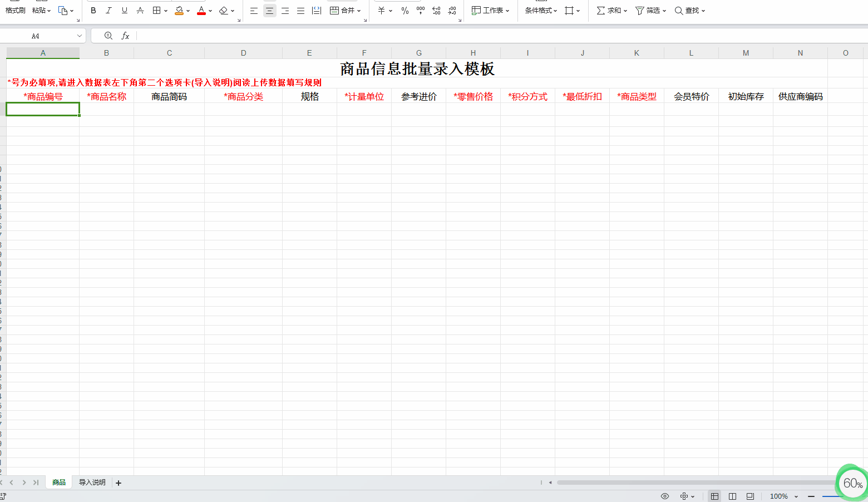This screenshot has height=502, width=868.
Task: Click the percent style icon
Action: coord(405,10)
